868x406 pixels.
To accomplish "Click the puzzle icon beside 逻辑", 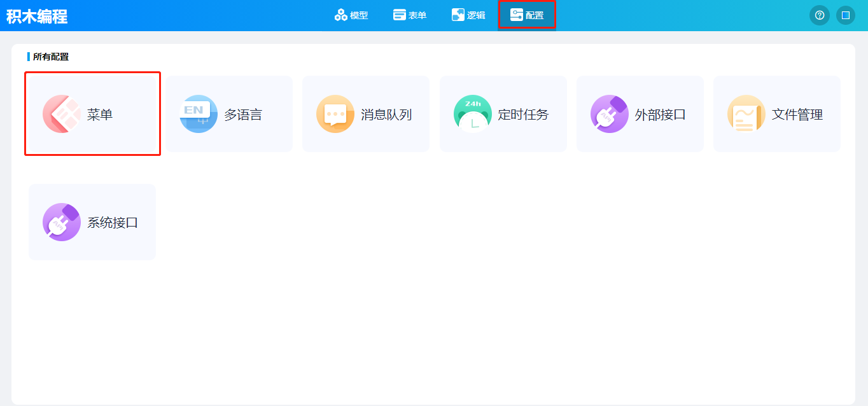I will point(458,15).
